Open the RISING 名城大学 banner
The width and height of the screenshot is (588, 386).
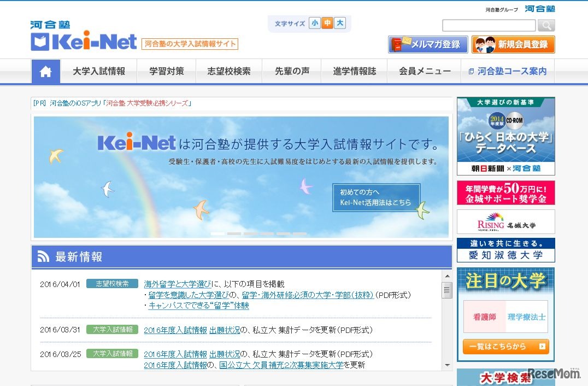point(506,221)
